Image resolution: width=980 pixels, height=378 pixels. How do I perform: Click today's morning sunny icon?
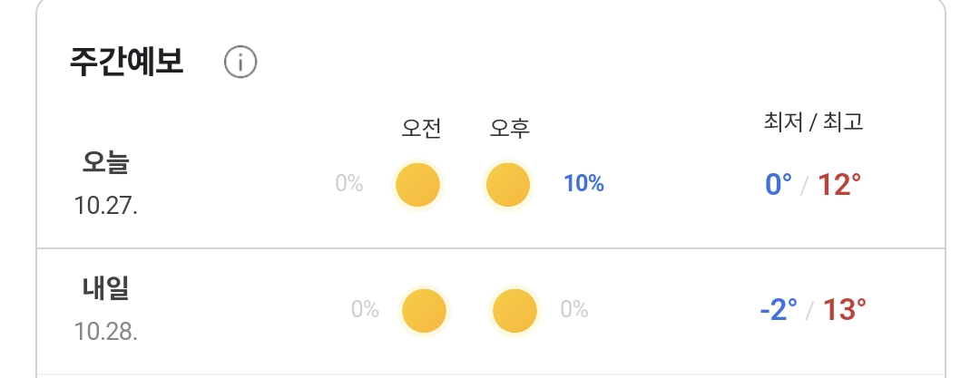418,185
